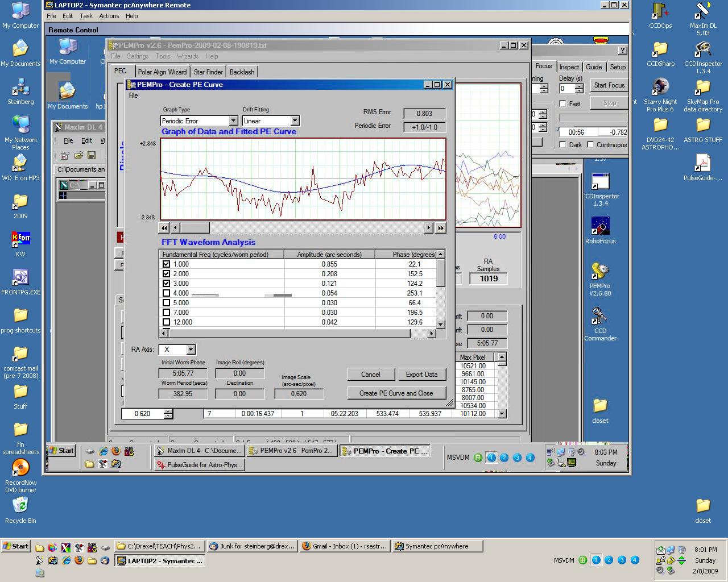The width and height of the screenshot is (728, 582).
Task: Switch to Star Finder tab
Action: pos(208,72)
